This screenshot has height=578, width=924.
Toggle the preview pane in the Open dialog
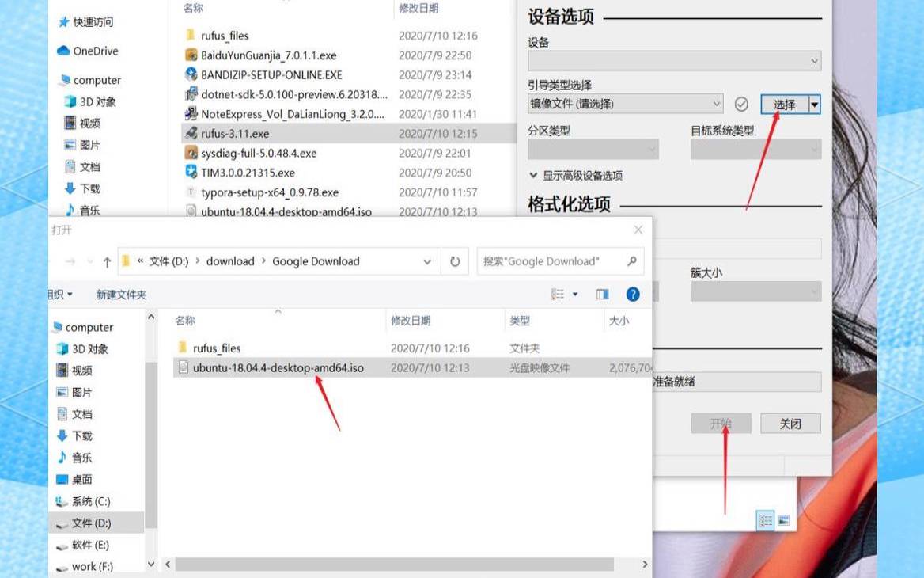(x=603, y=293)
